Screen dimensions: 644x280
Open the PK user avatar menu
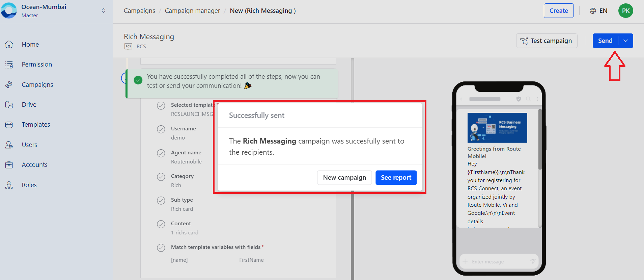click(x=626, y=11)
